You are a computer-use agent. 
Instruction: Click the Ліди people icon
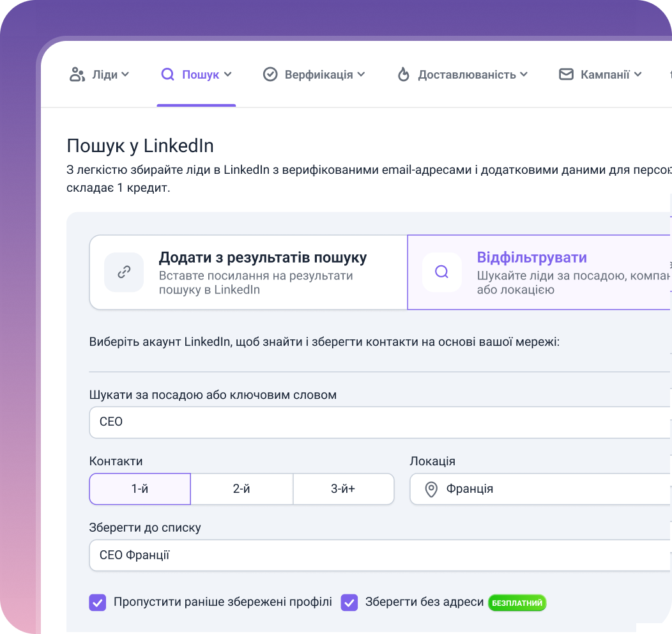click(x=77, y=75)
